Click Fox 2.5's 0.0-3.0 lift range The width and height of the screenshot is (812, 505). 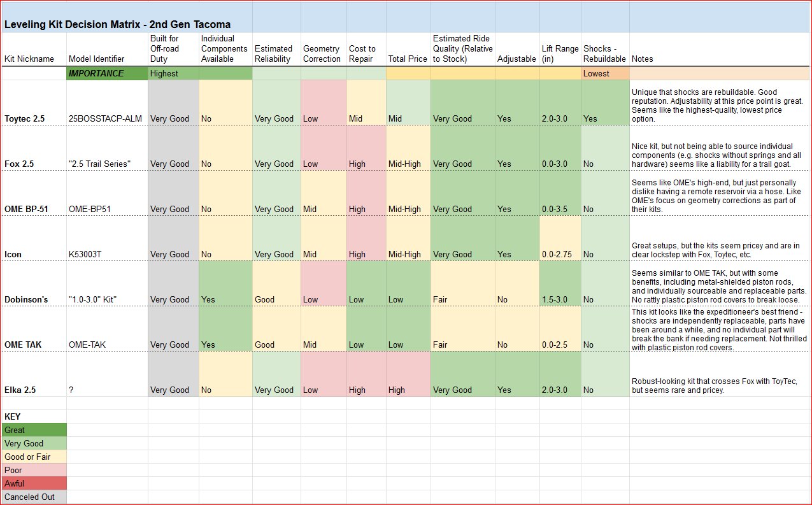[x=560, y=148]
